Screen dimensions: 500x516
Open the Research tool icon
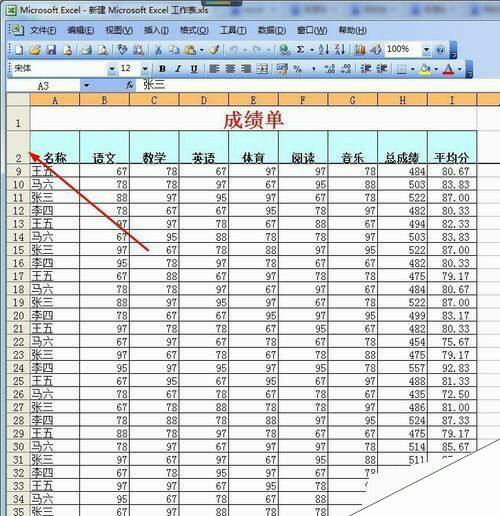click(138, 50)
